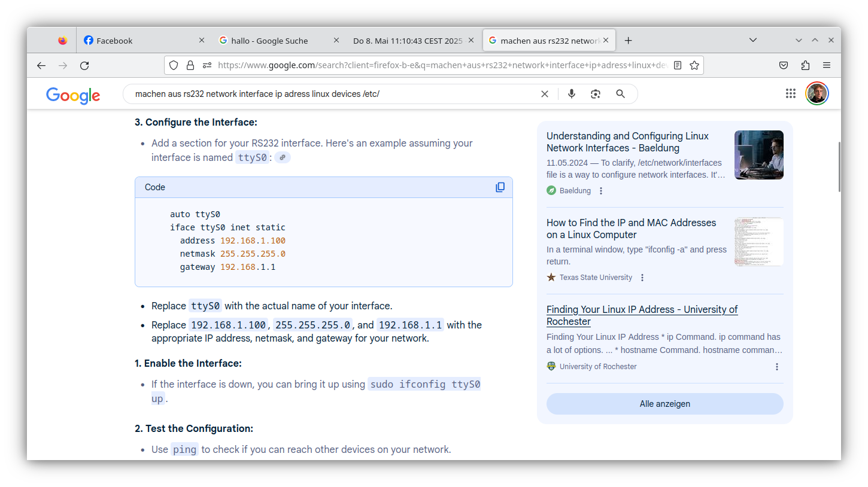Viewport: 868px width, 487px height.
Task: Save the page via the Pocket icon
Action: tap(784, 65)
